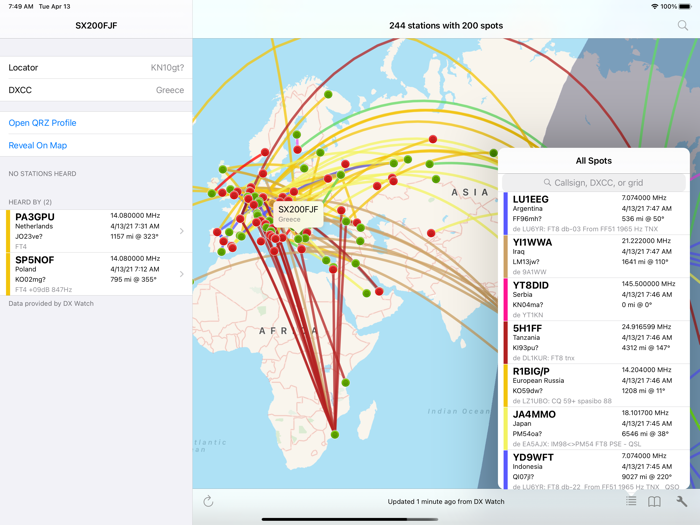
Task: Tap the 21.222000 MHz frequency of YI1WWA
Action: click(x=646, y=241)
